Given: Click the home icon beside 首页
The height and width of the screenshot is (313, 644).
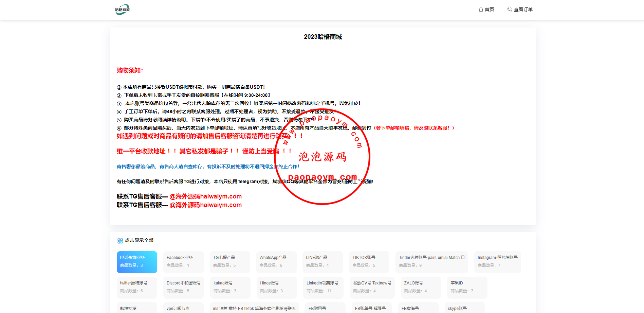Looking at the screenshot, I should pos(480,9).
